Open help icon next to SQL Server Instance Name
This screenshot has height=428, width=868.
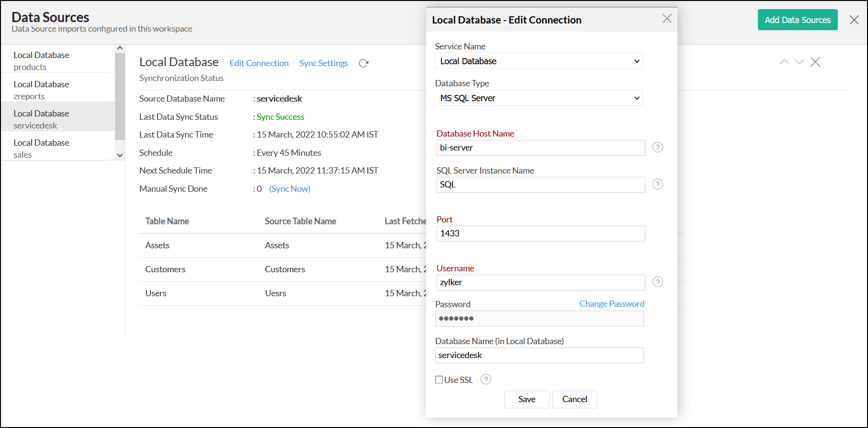[658, 184]
